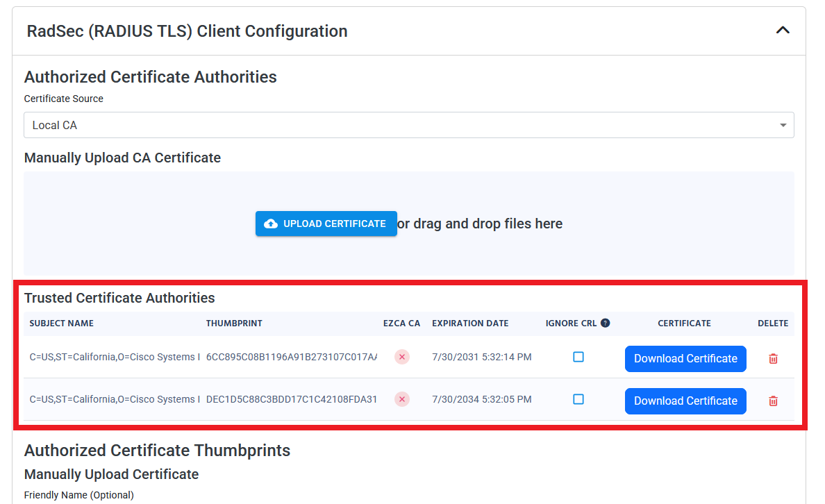Click subject name in the 2034 certificate row
The image size is (825, 504).
(x=115, y=399)
